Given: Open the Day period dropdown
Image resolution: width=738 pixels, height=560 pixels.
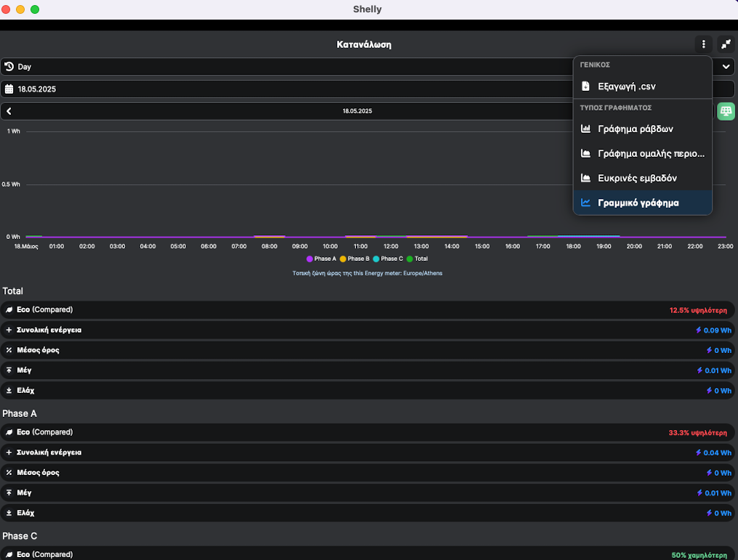Looking at the screenshot, I should click(x=367, y=67).
